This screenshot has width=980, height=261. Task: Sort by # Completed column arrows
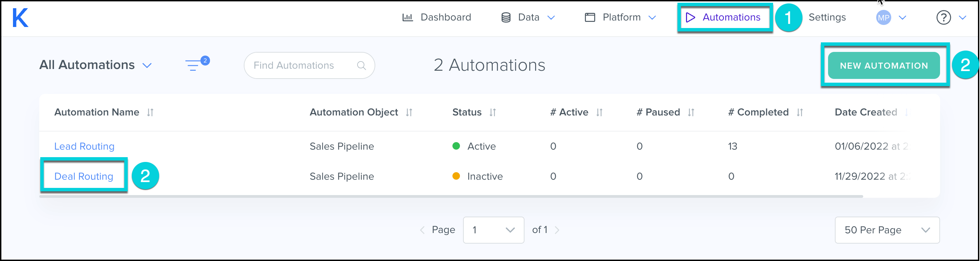click(800, 112)
